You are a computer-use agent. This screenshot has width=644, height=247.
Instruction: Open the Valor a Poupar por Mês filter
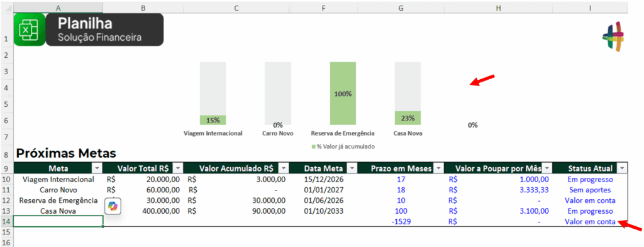547,168
